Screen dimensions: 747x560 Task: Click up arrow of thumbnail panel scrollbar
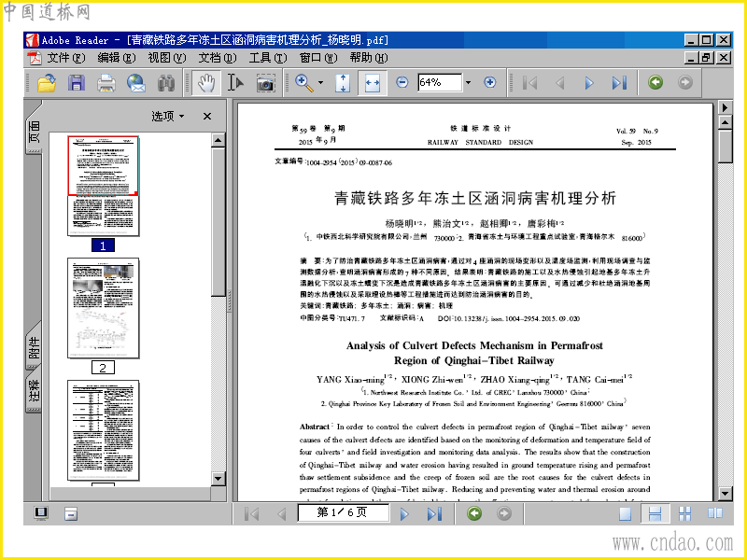pyautogui.click(x=218, y=140)
